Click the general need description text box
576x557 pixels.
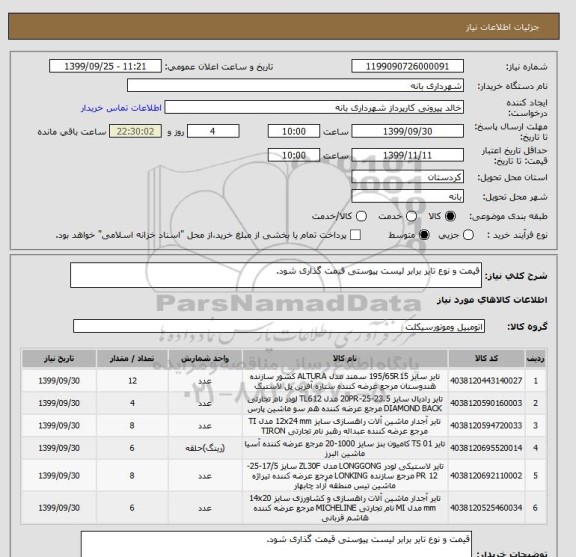click(276, 275)
